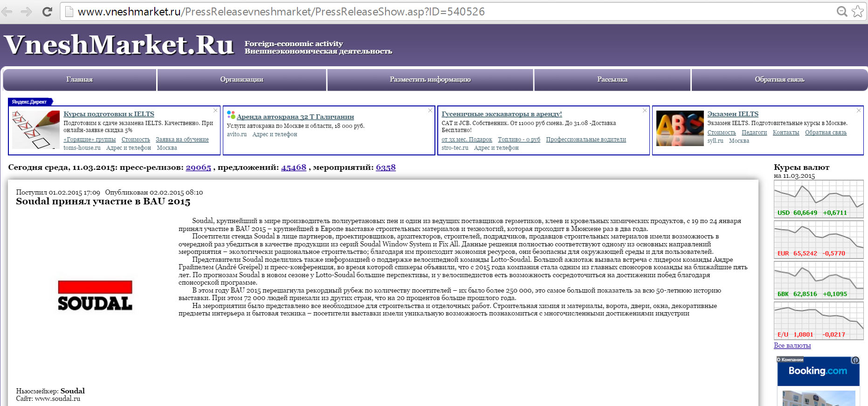Open the Все валюты link

point(792,346)
